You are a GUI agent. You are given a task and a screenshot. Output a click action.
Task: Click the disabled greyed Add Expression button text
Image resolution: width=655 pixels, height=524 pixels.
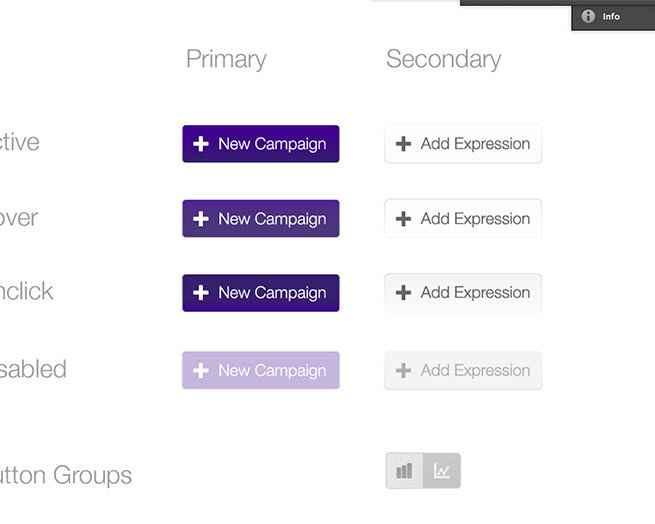[475, 370]
